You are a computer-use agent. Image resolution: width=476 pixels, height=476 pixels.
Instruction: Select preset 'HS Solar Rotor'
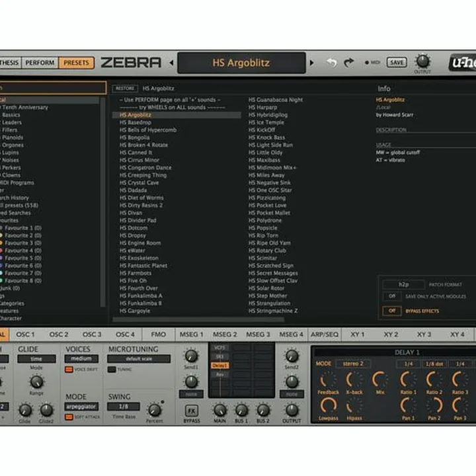(x=266, y=288)
